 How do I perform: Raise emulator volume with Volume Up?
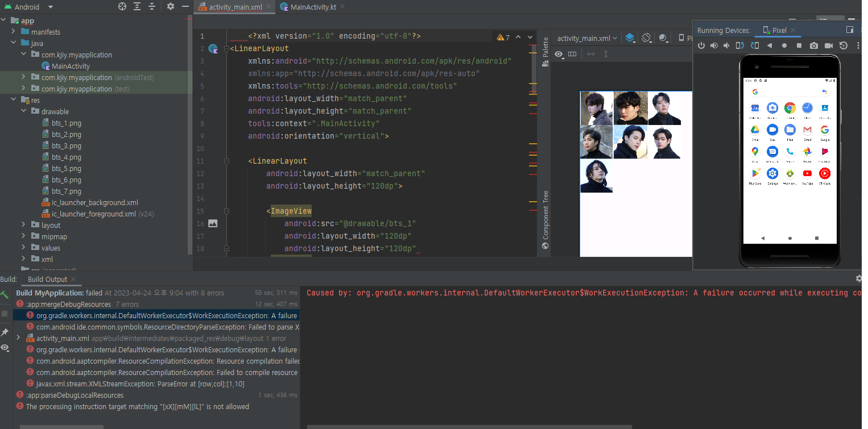tap(714, 45)
